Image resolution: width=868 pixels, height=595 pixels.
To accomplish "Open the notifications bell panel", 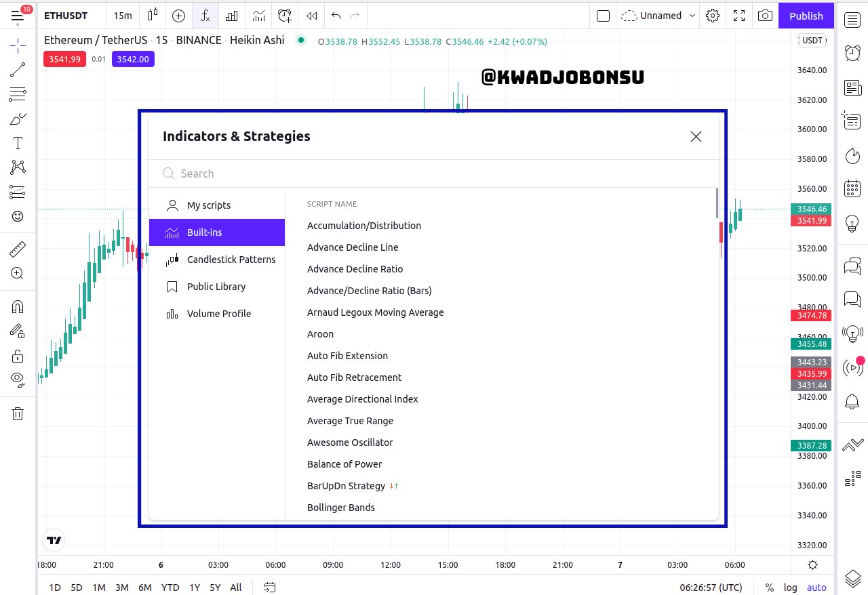I will [x=852, y=402].
